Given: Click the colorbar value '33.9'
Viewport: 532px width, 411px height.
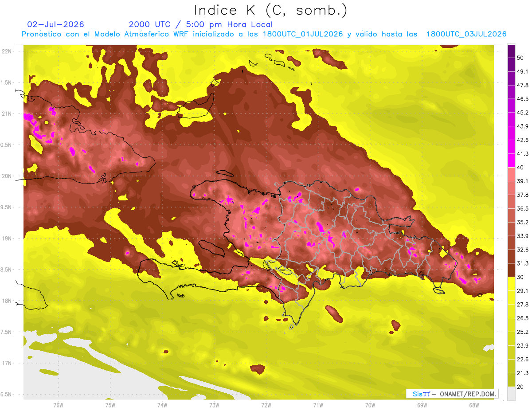Looking at the screenshot, I should pos(522,236).
